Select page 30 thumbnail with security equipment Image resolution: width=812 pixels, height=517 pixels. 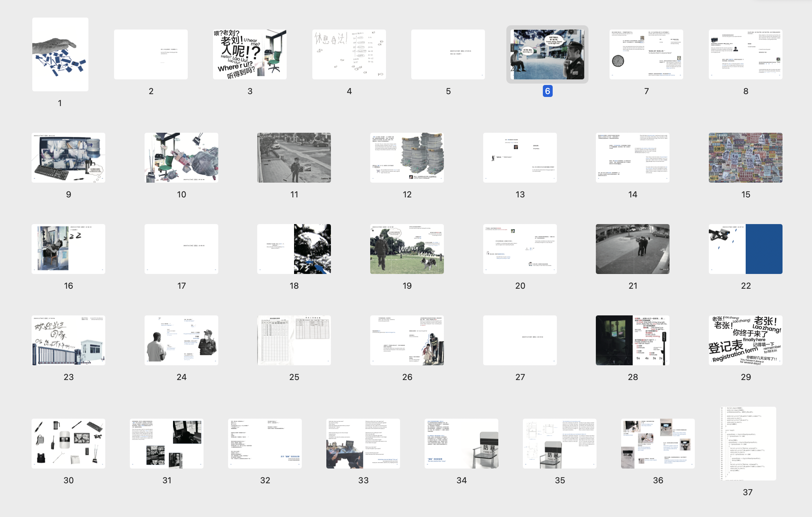68,443
